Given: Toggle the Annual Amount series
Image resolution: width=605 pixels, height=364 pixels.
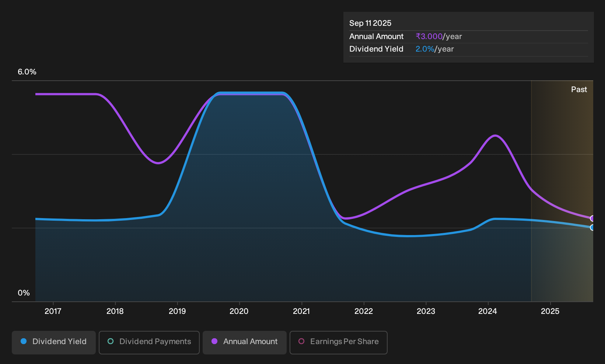Looking at the screenshot, I should [245, 343].
